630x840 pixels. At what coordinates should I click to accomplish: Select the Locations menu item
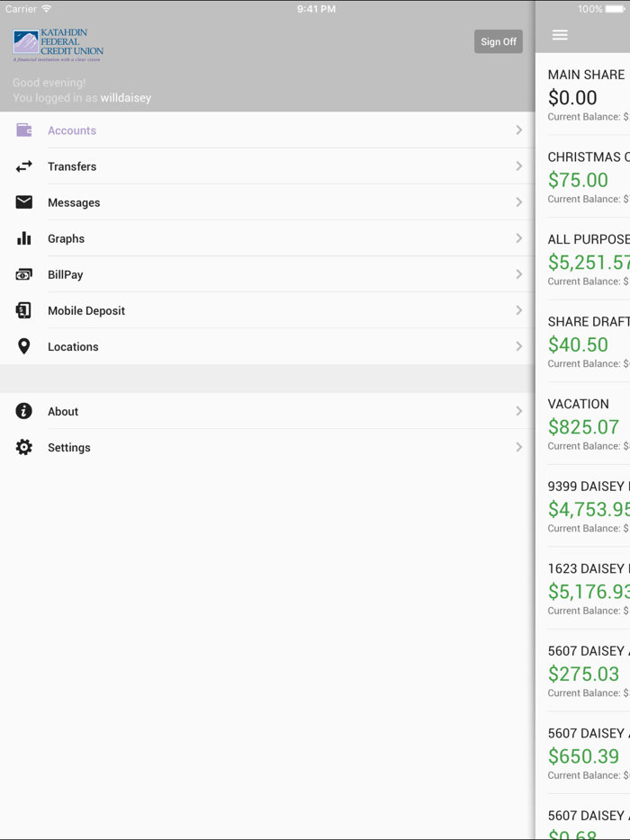coord(73,346)
